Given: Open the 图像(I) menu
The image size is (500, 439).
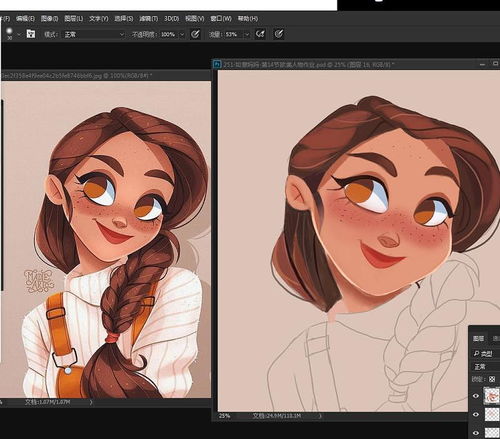Looking at the screenshot, I should pyautogui.click(x=49, y=19).
